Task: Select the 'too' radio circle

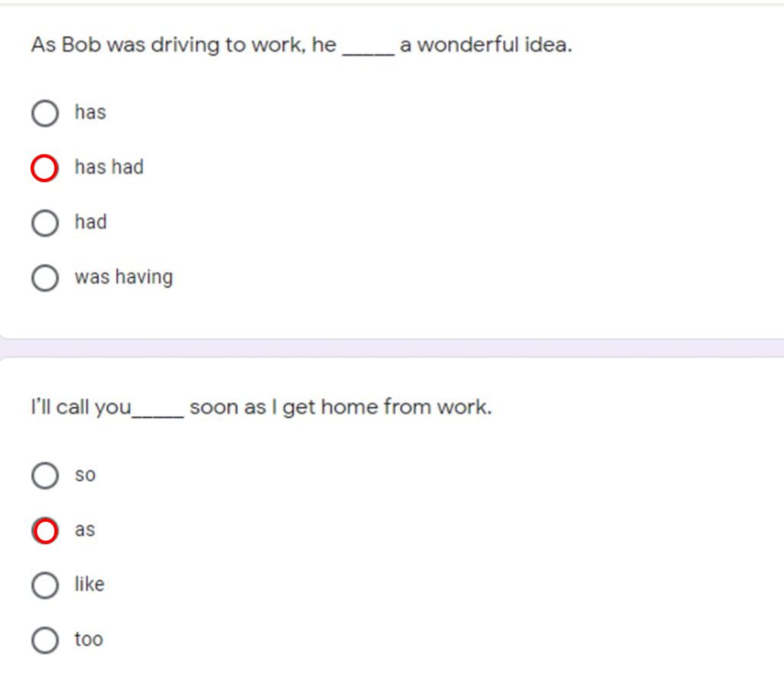Action: point(45,640)
